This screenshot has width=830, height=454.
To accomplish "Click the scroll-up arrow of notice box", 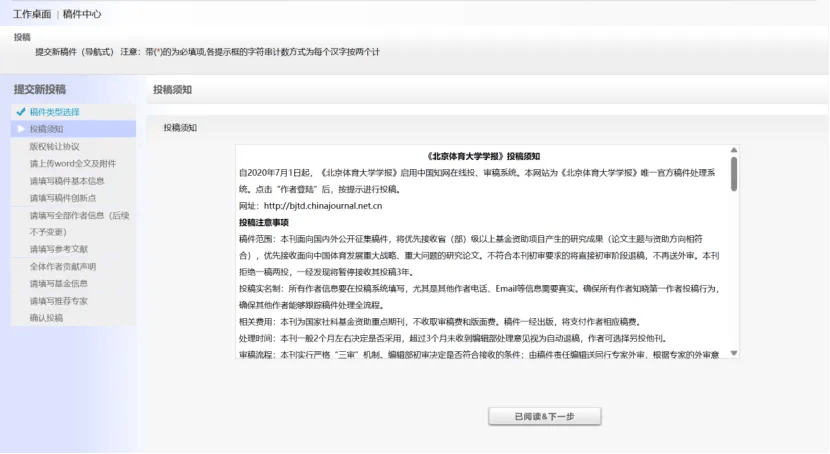I will pos(734,151).
